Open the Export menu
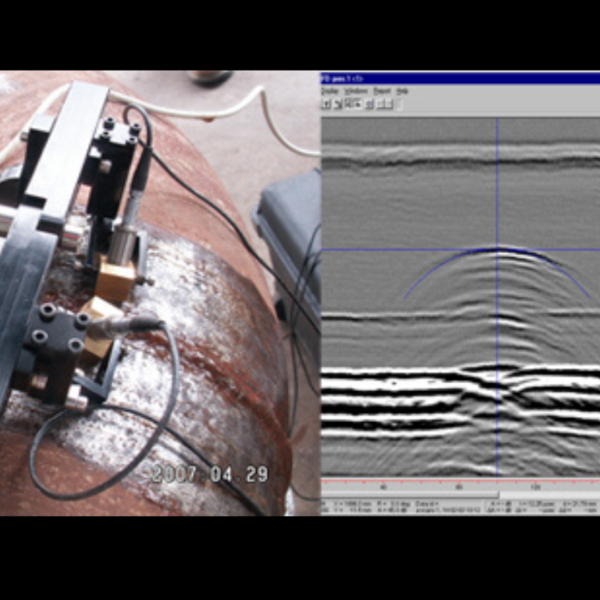The height and width of the screenshot is (600, 600). (x=382, y=91)
